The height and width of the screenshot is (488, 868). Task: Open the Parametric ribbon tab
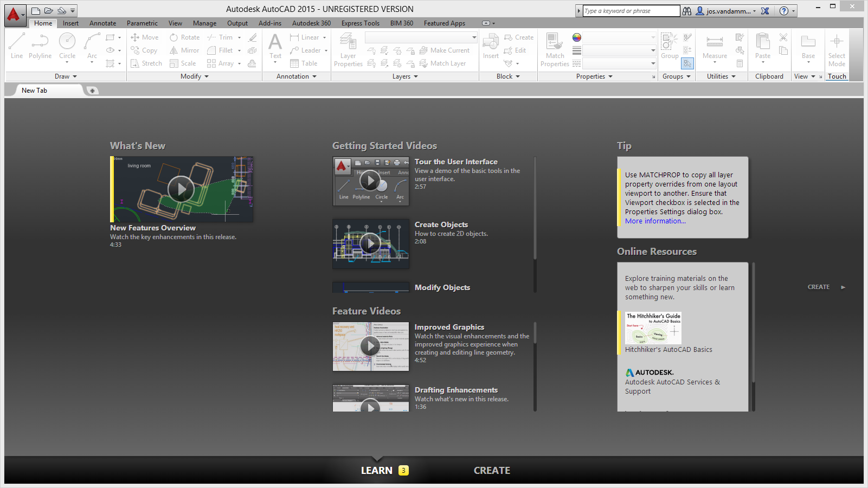(x=142, y=23)
